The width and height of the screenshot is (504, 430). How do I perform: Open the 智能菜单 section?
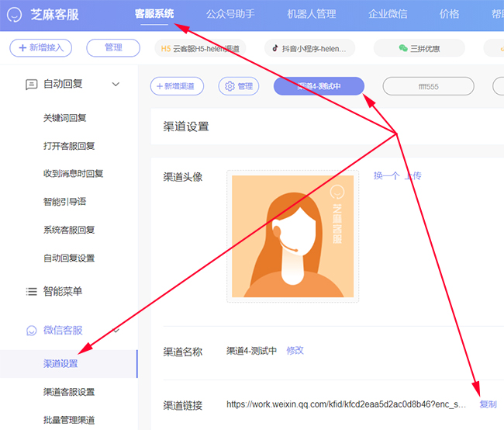tap(63, 291)
